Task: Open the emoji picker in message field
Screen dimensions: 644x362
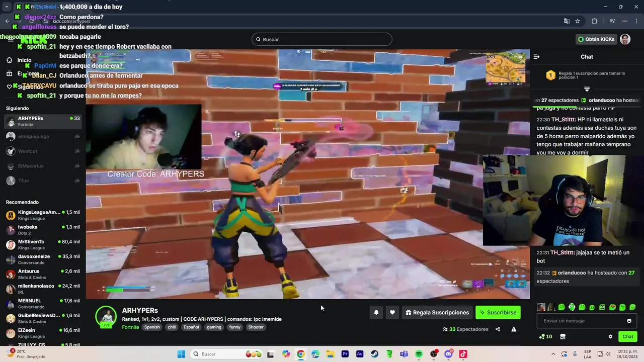Action: click(629, 321)
